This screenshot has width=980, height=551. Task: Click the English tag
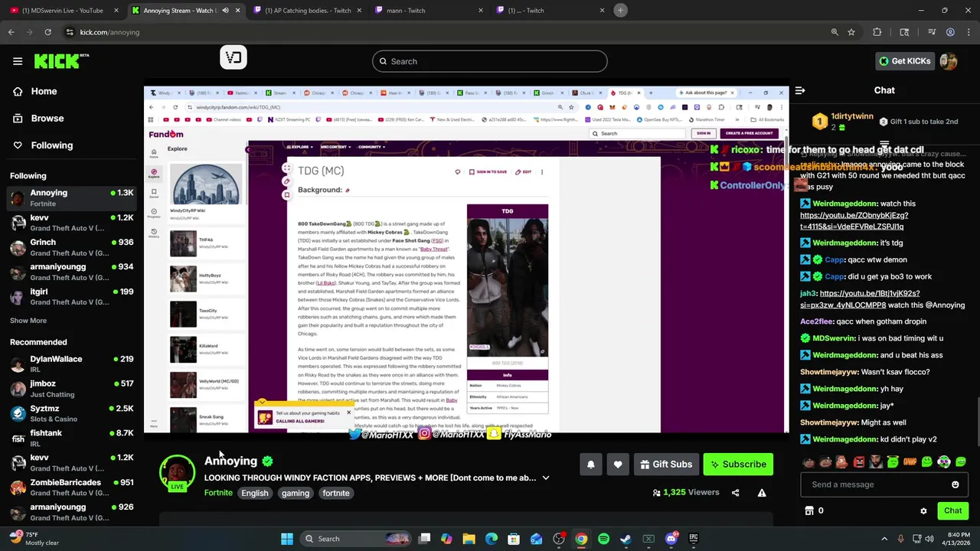(x=255, y=494)
